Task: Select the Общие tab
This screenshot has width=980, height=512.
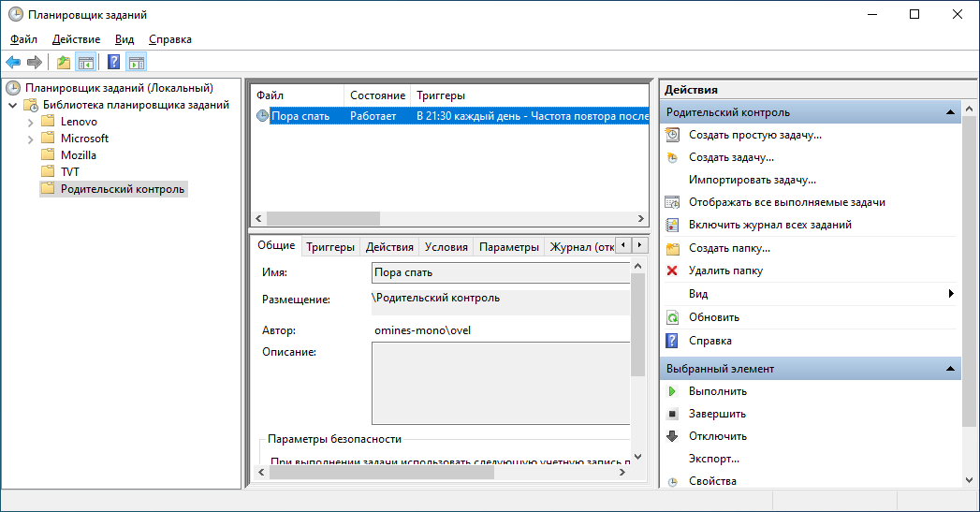Action: point(276,245)
